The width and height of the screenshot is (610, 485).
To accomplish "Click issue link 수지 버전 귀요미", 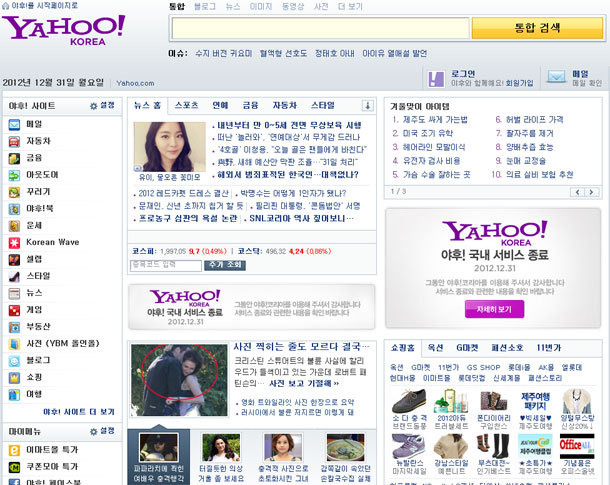I will [x=224, y=53].
